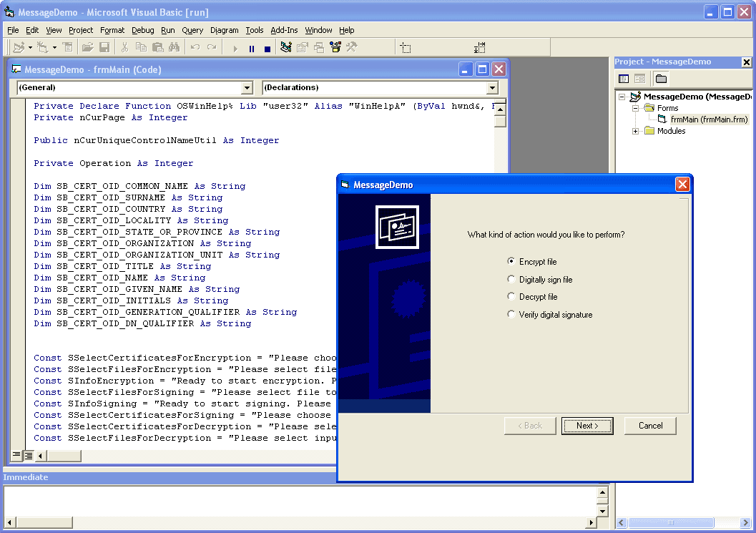Open the (General) object dropdown

click(247, 88)
